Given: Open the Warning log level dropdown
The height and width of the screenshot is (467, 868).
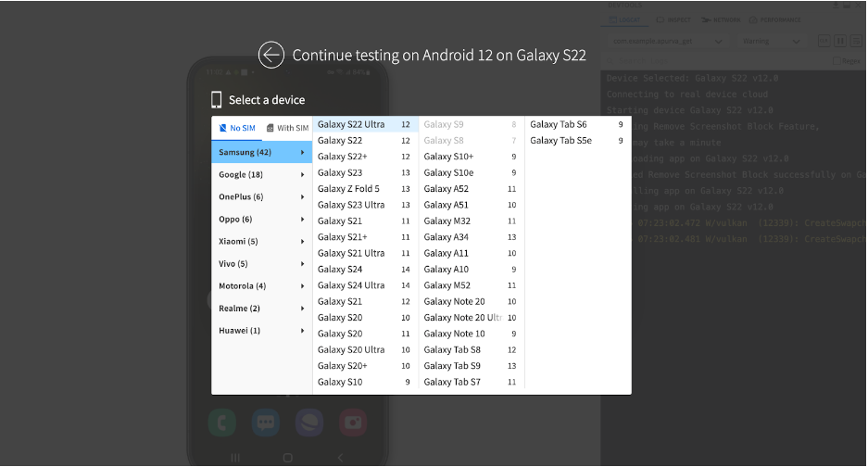Looking at the screenshot, I should (x=771, y=41).
